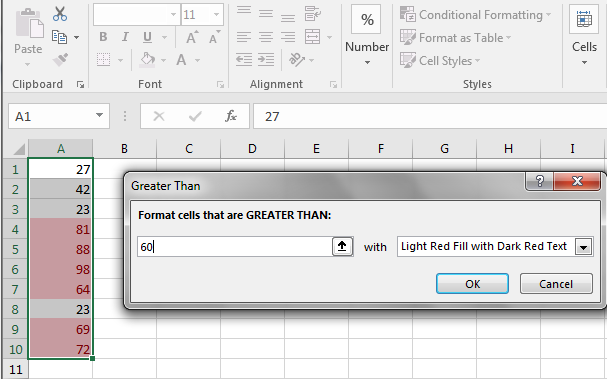Expand the Name Box dropdown arrow
The image size is (607, 379).
[x=99, y=115]
